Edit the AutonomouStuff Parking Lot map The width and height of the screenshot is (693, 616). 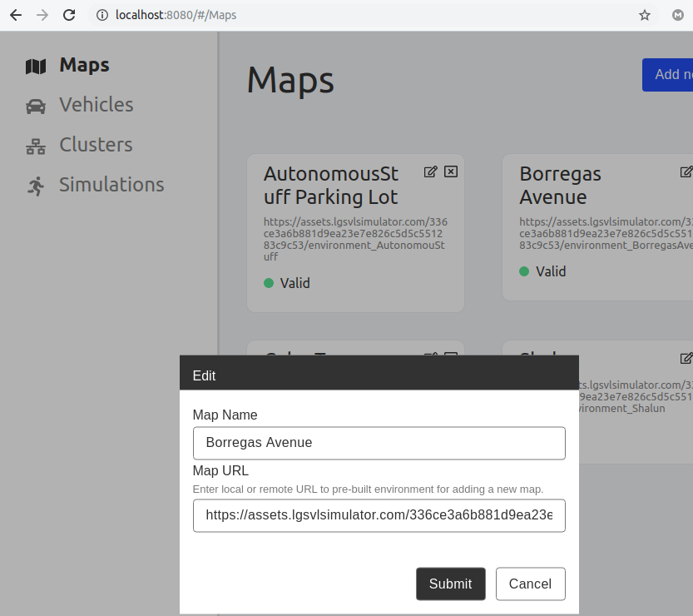[430, 171]
